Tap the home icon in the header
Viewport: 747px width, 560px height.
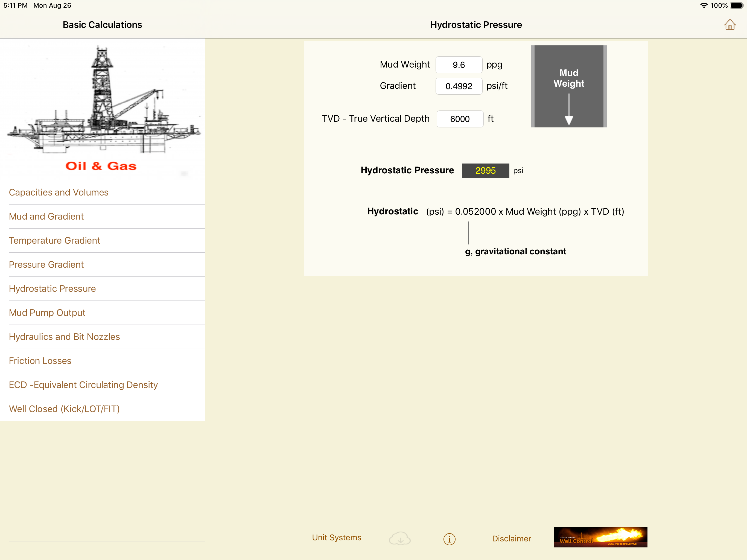coord(730,25)
